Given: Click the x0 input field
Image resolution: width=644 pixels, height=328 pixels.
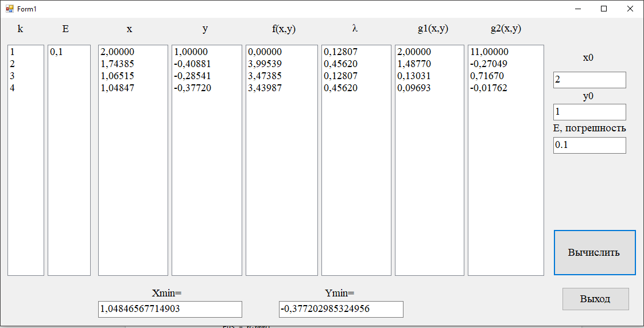Looking at the screenshot, I should pos(589,80).
